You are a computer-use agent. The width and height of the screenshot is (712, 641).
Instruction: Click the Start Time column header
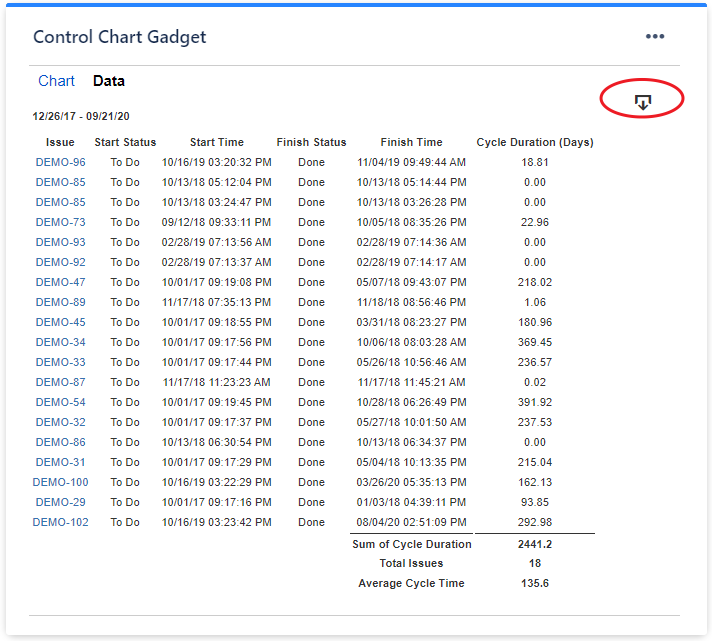217,142
